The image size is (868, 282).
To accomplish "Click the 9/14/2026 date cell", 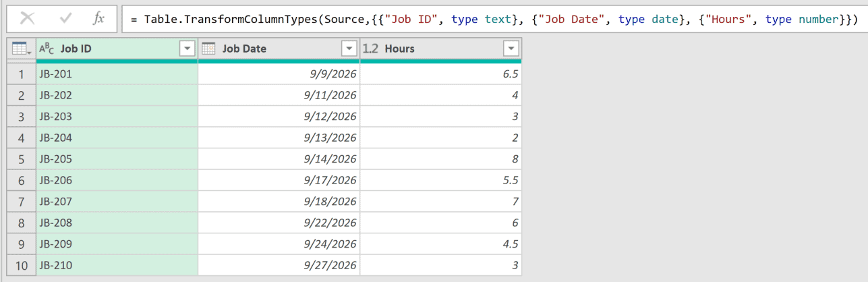I will tap(279, 159).
